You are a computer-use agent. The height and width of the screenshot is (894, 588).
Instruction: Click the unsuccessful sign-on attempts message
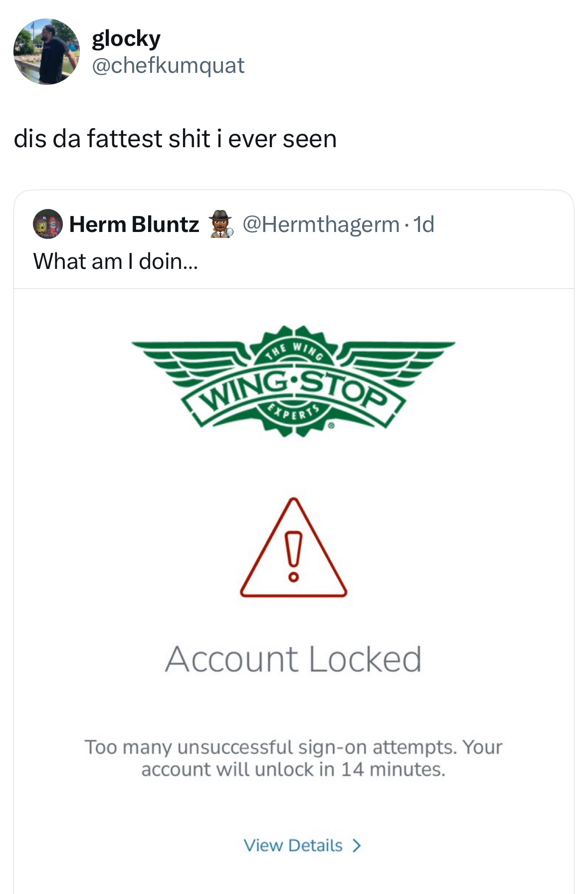(x=293, y=747)
